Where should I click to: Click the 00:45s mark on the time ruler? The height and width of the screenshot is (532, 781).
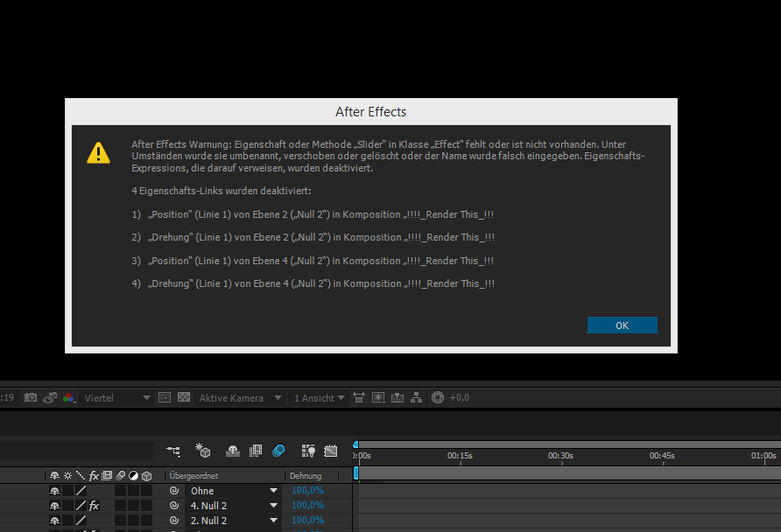(x=662, y=455)
